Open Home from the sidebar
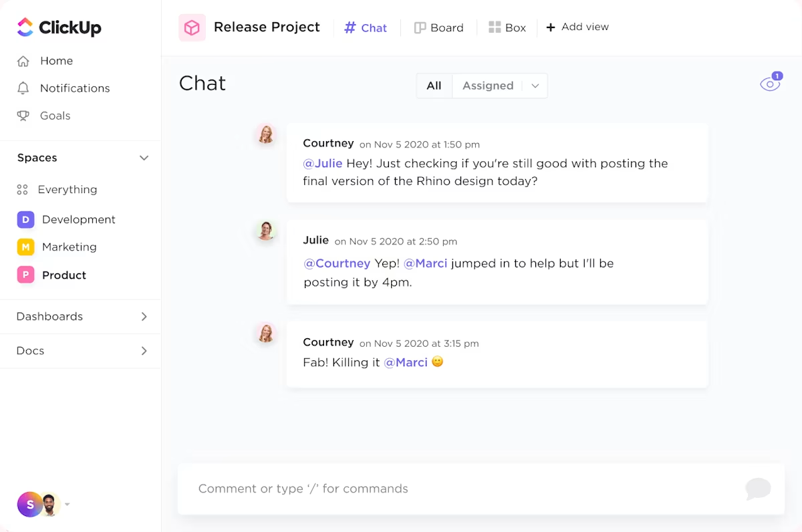Image resolution: width=802 pixels, height=532 pixels. 56,61
